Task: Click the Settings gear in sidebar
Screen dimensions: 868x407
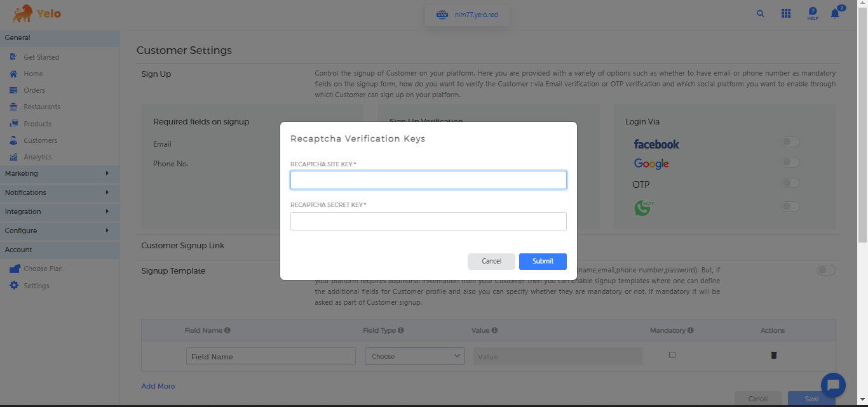Action: (14, 286)
